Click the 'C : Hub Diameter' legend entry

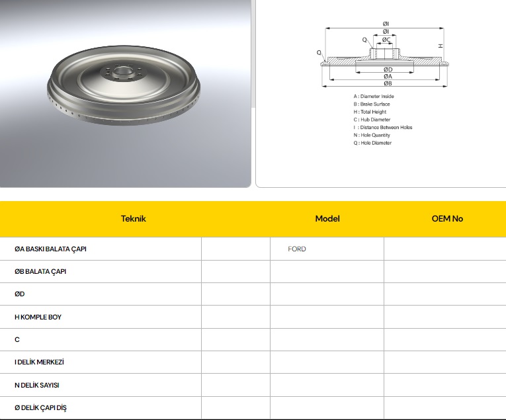pos(372,120)
